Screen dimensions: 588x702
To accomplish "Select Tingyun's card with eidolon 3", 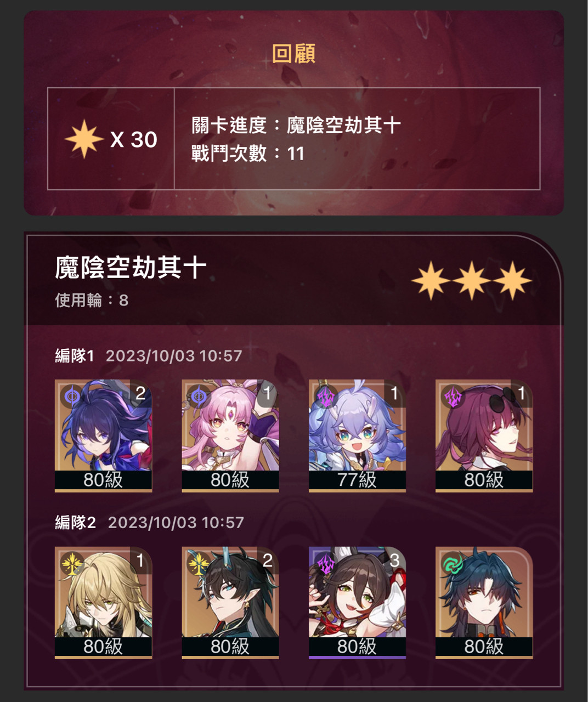I will click(357, 602).
